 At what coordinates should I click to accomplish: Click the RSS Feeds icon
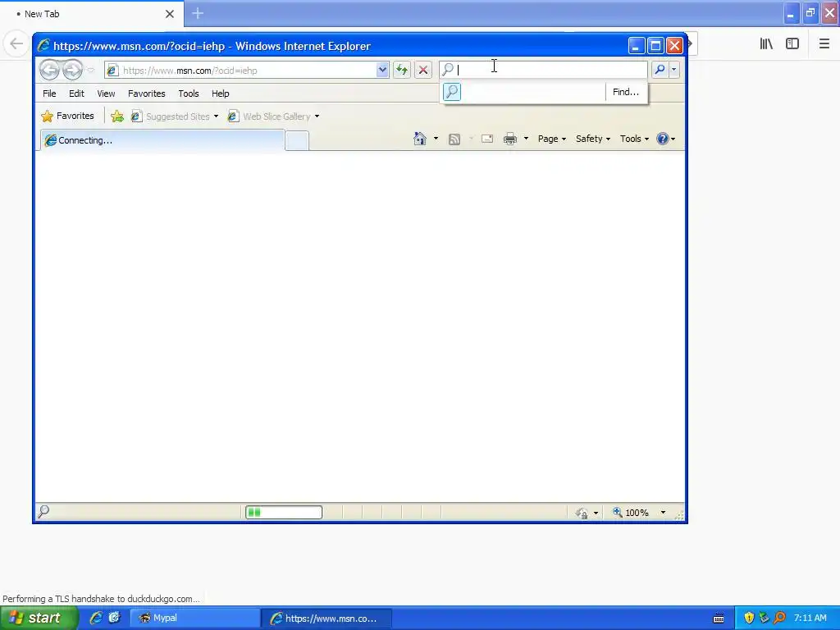point(454,139)
